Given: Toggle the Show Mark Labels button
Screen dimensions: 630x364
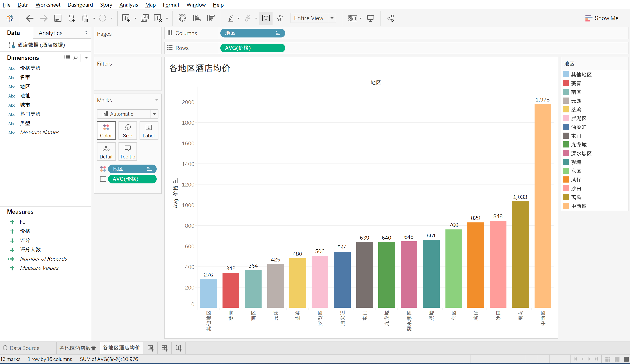Looking at the screenshot, I should tap(266, 18).
